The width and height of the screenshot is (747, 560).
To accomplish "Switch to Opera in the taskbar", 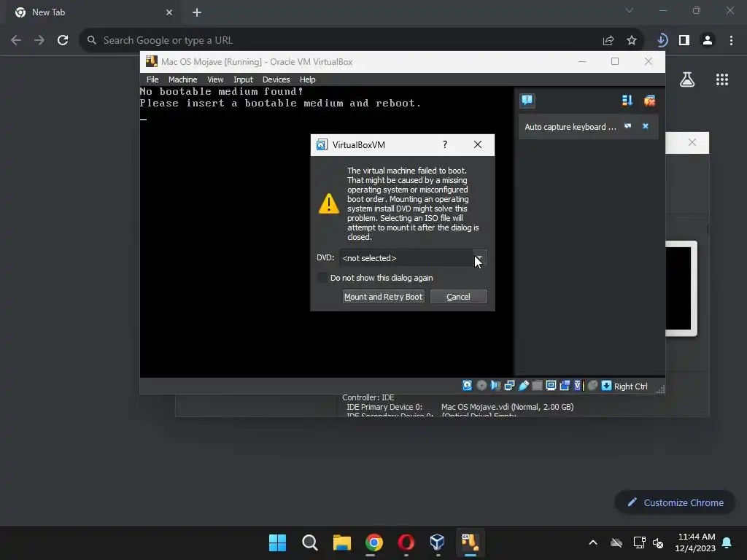I will pyautogui.click(x=406, y=542).
